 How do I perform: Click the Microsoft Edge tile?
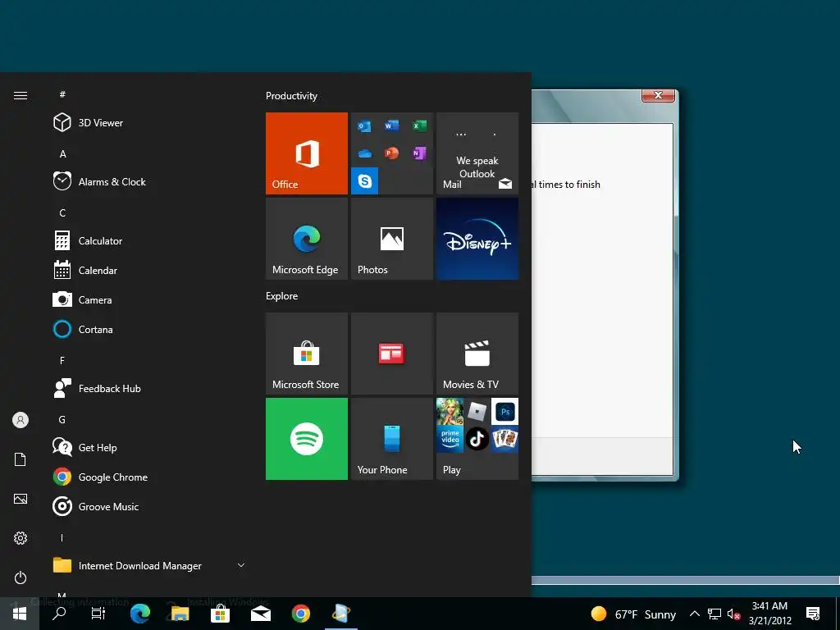tap(307, 239)
